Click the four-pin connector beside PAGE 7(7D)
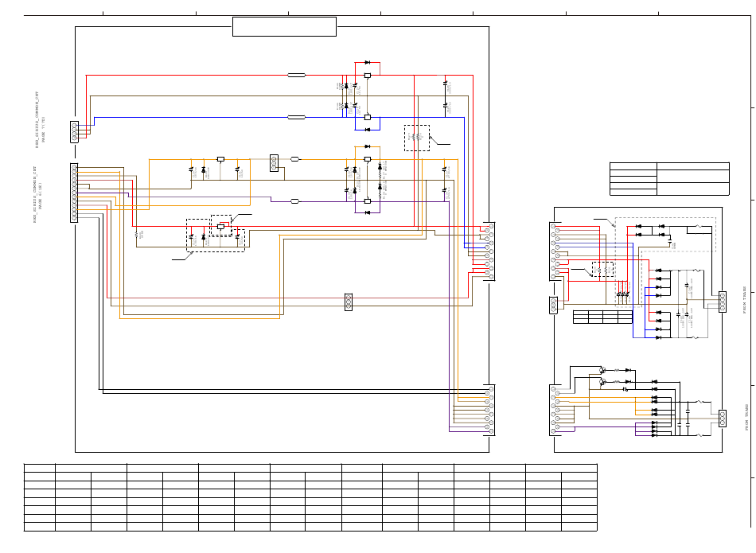Image resolution: width=756 pixels, height=553 pixels. click(74, 131)
